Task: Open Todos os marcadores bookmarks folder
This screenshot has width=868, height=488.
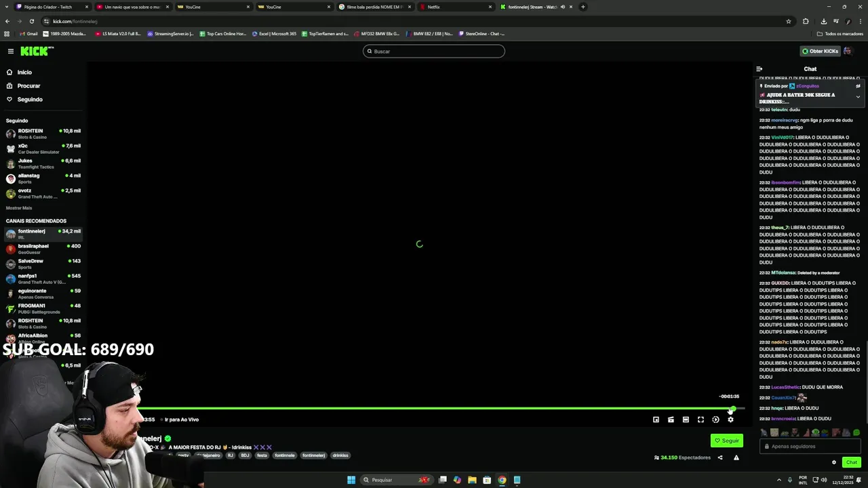Action: click(840, 34)
